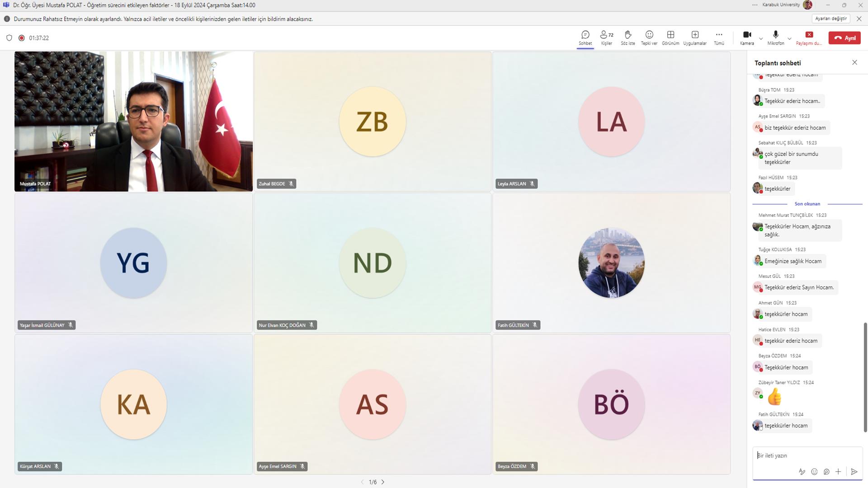Image resolution: width=868 pixels, height=488 pixels.
Task: Click Fatih GÜLTEKİN profile photo
Action: (611, 263)
